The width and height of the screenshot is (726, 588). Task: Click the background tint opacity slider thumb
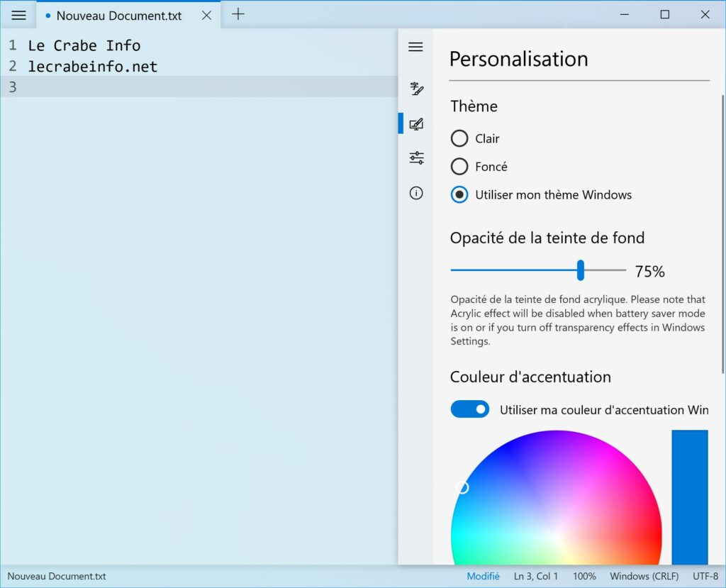tap(580, 270)
